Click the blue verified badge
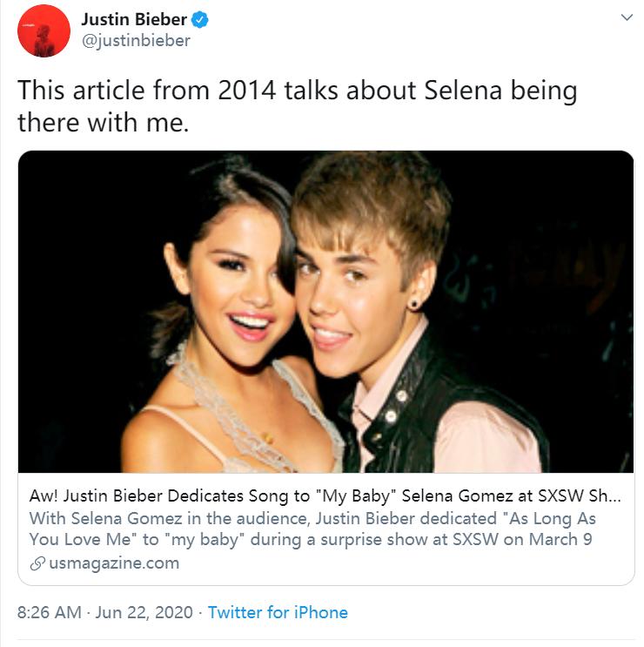Viewport: 644px width, 647px height. coord(201,19)
